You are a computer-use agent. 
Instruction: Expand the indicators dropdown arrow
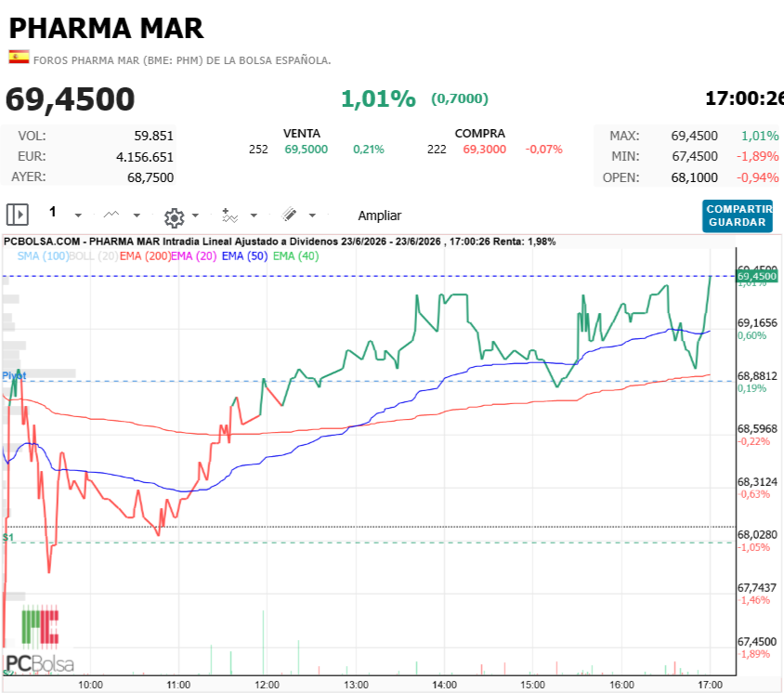click(x=254, y=216)
